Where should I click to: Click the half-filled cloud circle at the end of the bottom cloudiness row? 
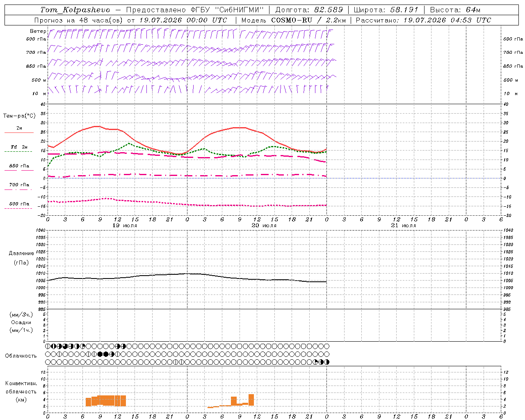pos(327,362)
